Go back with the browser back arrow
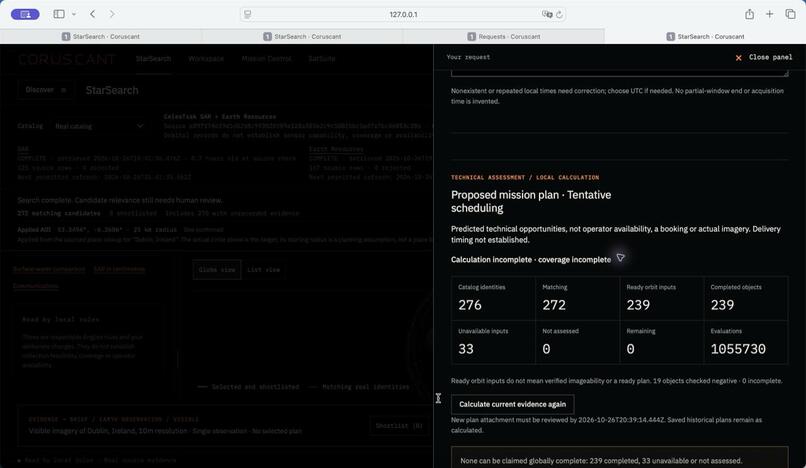Image resolution: width=806 pixels, height=468 pixels. (x=93, y=14)
